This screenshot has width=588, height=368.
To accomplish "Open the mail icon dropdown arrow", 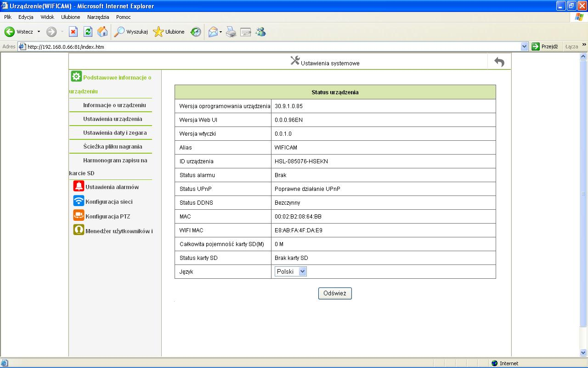I will pos(220,32).
